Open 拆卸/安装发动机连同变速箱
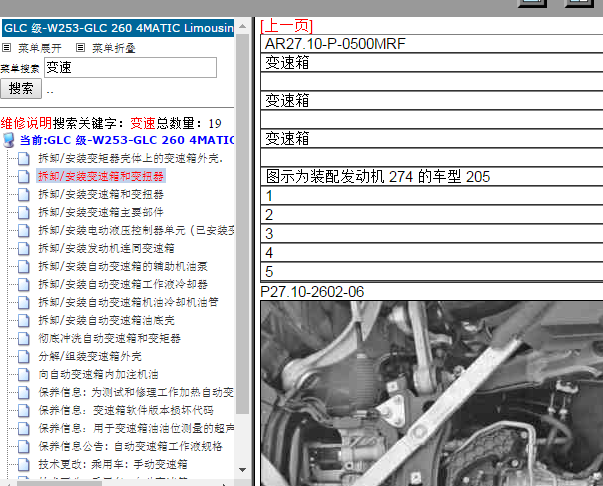Viewport: 603px width, 486px height. click(x=106, y=248)
